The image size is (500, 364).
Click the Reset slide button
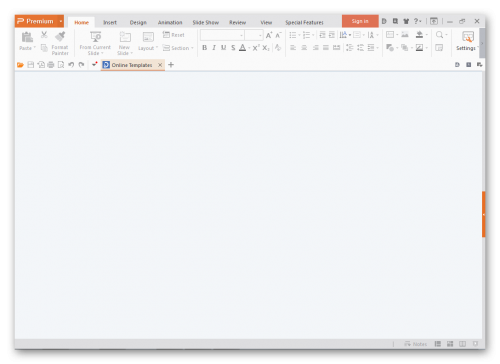[x=173, y=35]
